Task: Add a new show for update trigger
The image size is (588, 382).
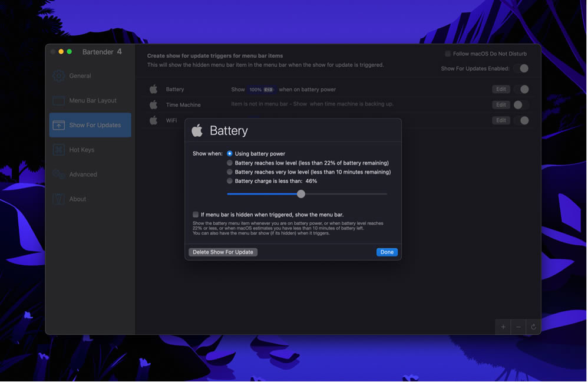Action: [x=503, y=327]
